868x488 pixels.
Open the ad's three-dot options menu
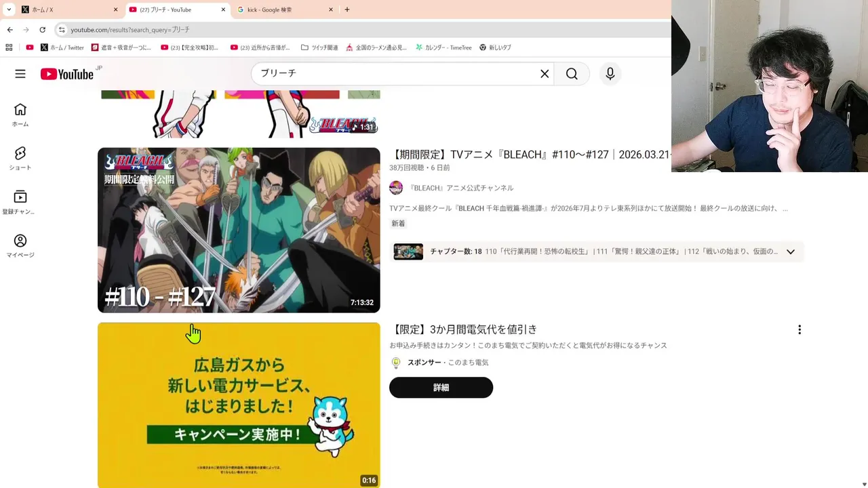800,329
